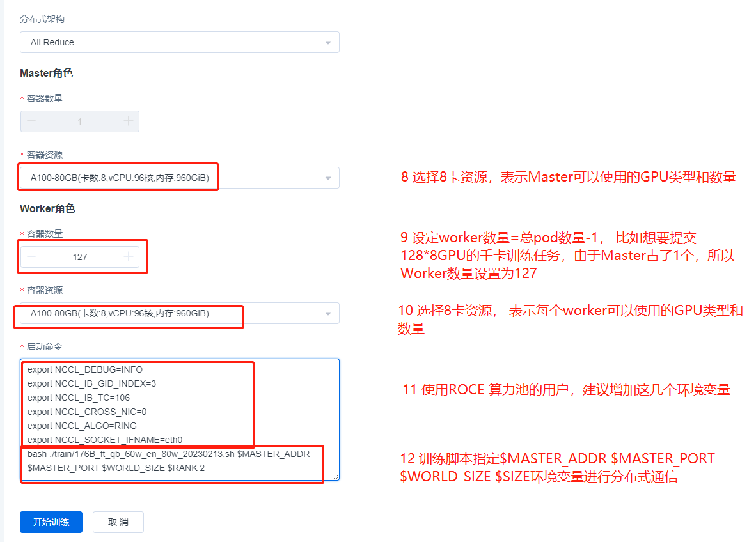
Task: Click Master 容器资源 dropdown arrow icon
Action: (328, 178)
